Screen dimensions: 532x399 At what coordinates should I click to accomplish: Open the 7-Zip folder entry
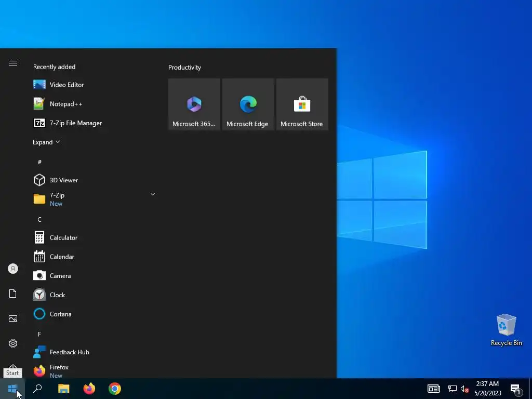click(x=94, y=199)
